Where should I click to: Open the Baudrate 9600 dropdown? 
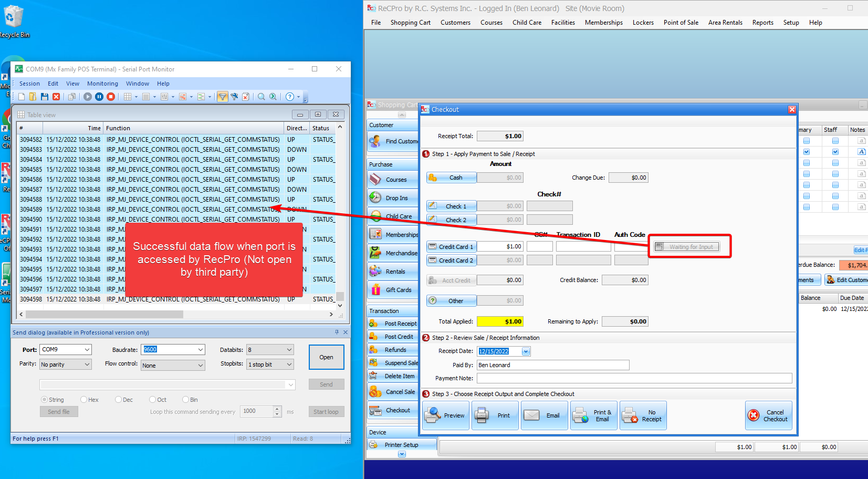201,350
